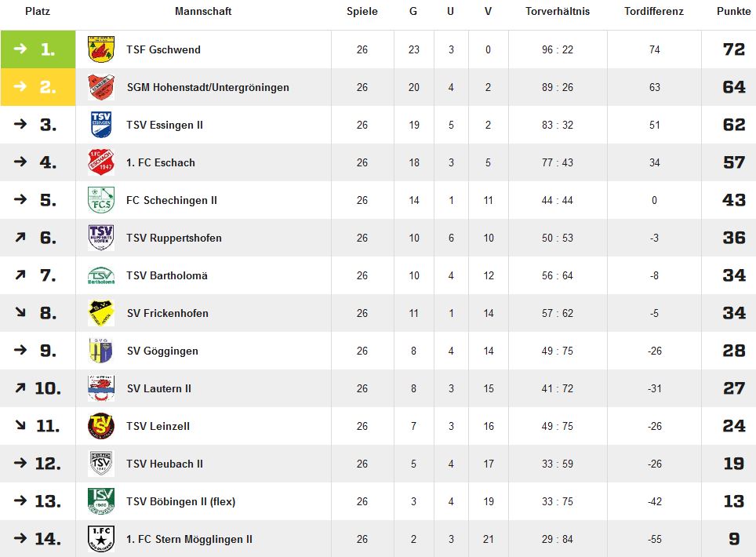
Task: Click the Torverhältnis column header
Action: pyautogui.click(x=558, y=11)
